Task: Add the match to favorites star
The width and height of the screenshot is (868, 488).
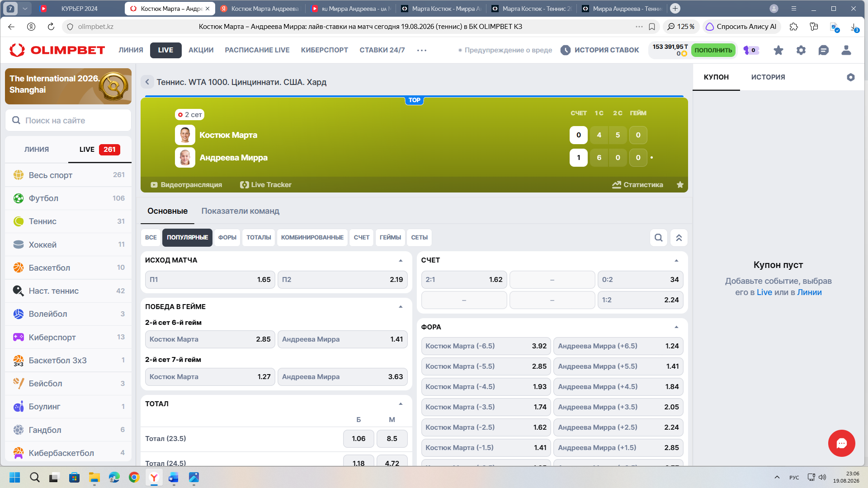Action: [x=680, y=185]
